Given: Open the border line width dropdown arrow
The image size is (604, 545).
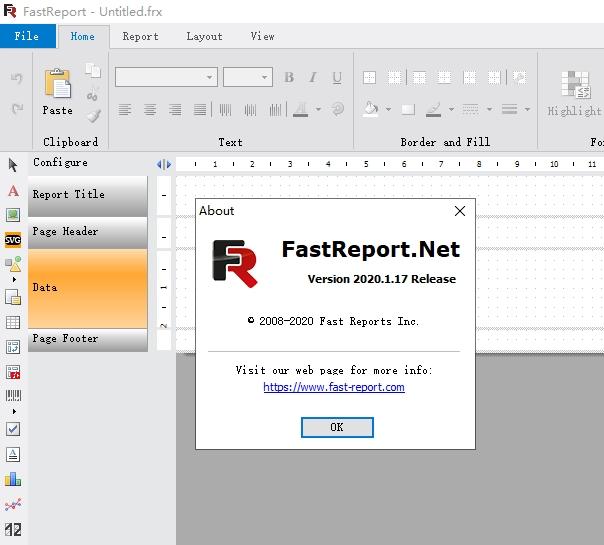Looking at the screenshot, I should (527, 109).
